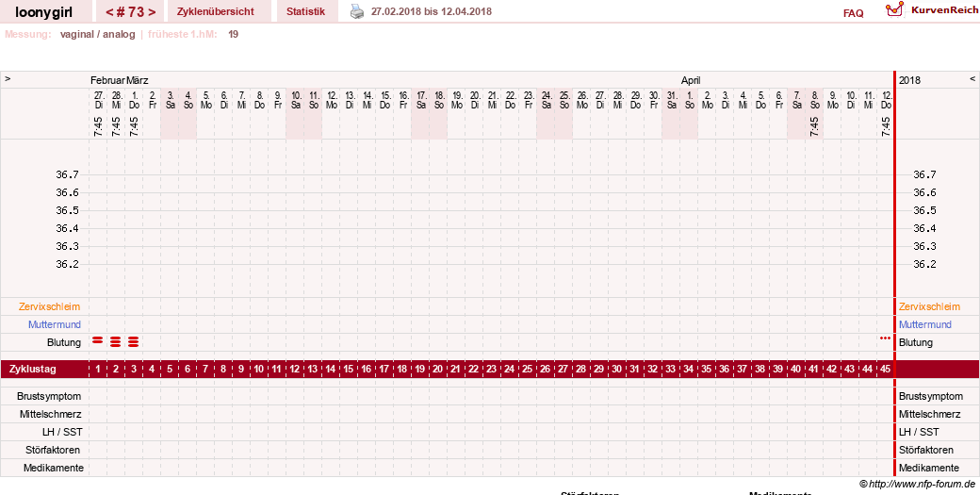Click the printer icon
The width and height of the screenshot is (980, 495).
point(356,11)
